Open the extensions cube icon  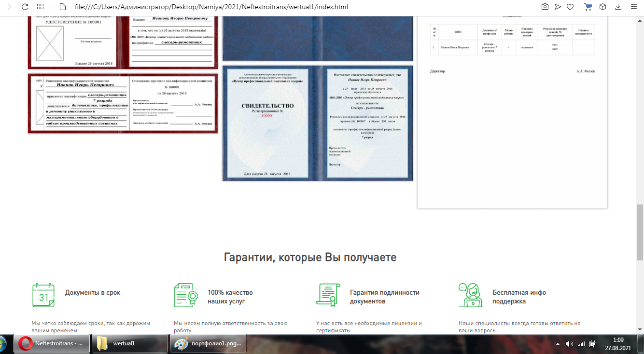point(602,7)
